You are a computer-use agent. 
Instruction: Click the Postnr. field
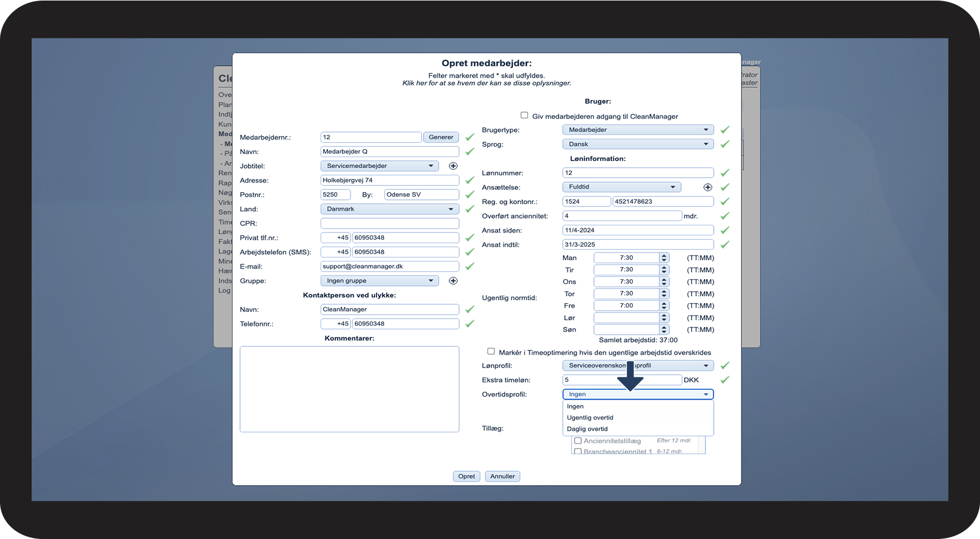tap(336, 195)
